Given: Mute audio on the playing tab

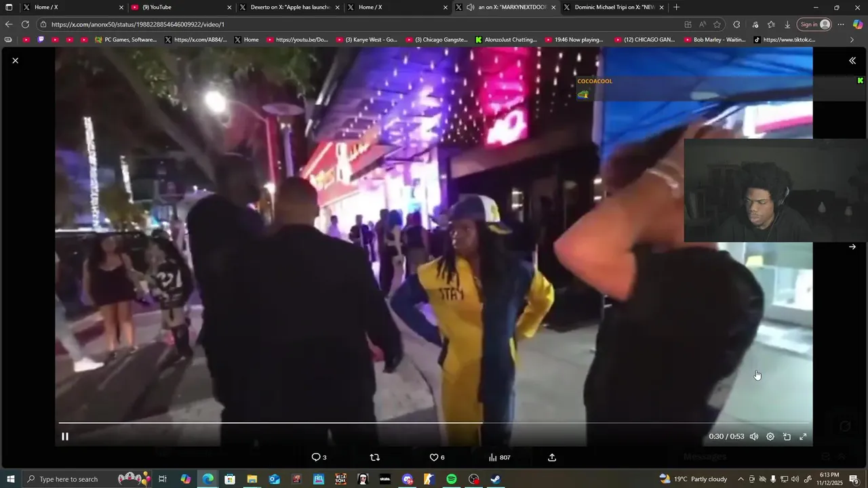Looking at the screenshot, I should point(471,7).
